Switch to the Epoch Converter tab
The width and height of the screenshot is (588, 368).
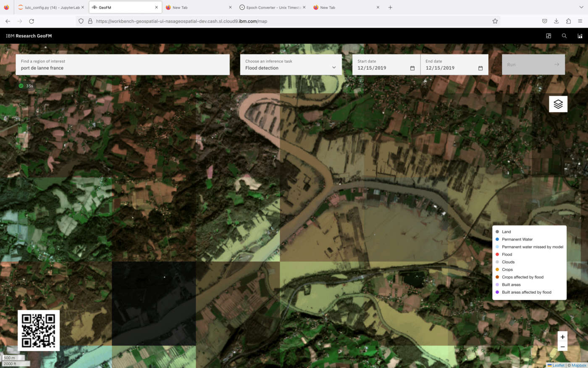click(272, 8)
